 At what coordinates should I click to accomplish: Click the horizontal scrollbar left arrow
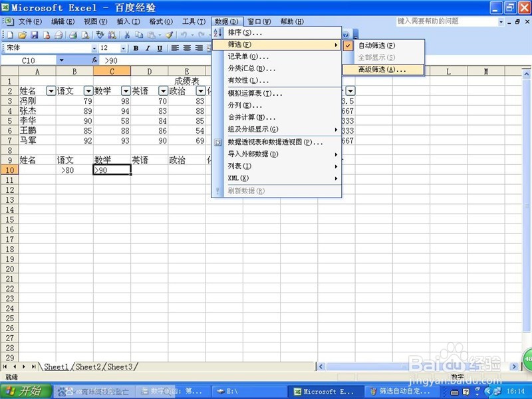click(321, 366)
